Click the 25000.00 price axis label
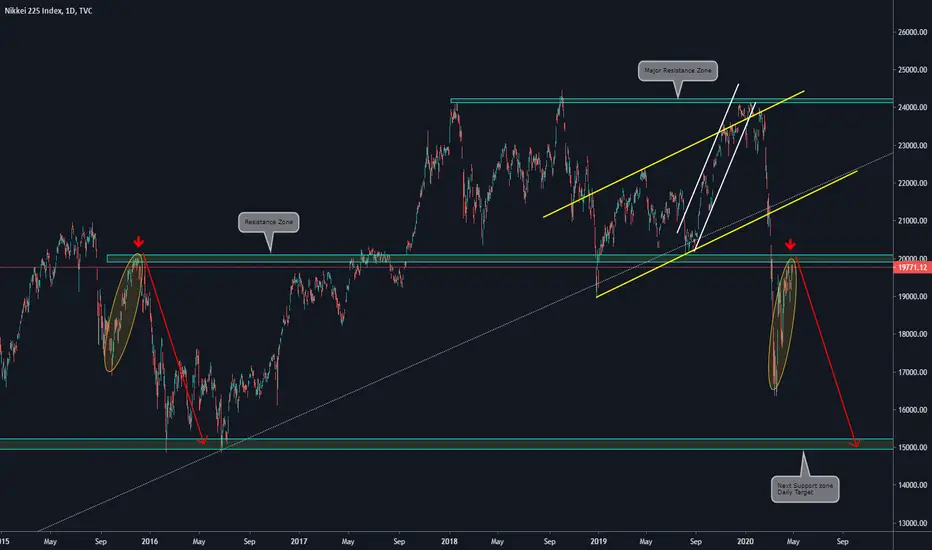 tap(912, 70)
